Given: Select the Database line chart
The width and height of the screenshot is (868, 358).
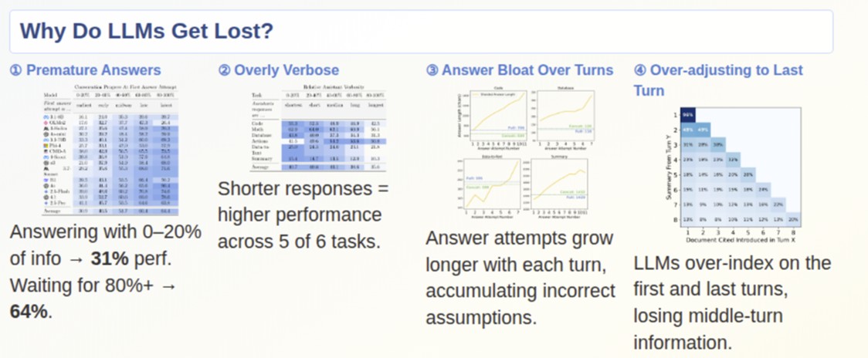Looking at the screenshot, I should coord(562,118).
